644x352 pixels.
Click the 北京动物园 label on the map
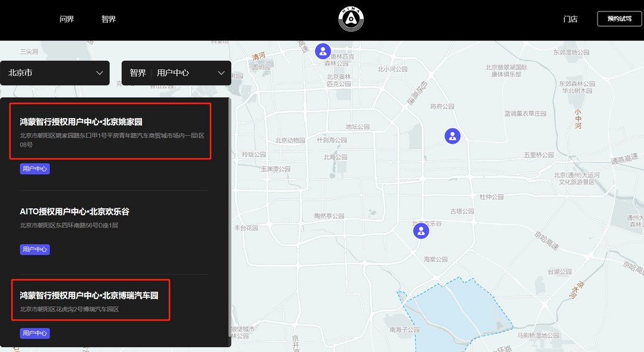pos(290,140)
